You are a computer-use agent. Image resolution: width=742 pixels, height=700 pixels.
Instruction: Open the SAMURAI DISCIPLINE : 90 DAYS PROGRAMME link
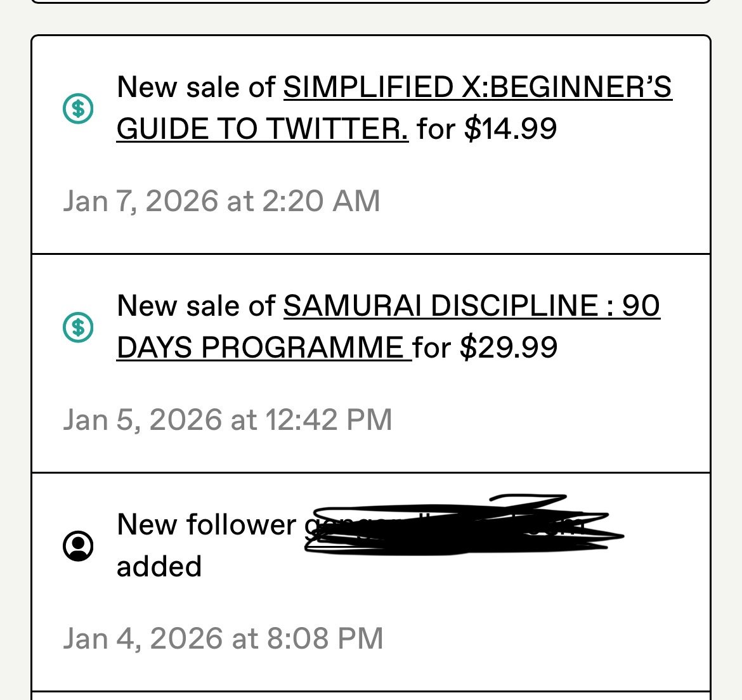pyautogui.click(x=471, y=306)
